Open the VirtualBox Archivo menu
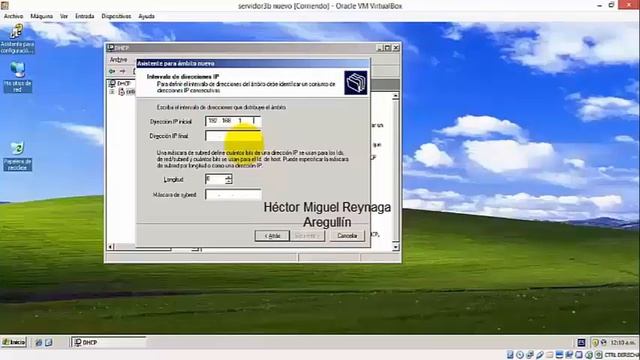Image resolution: width=640 pixels, height=360 pixels. (13, 16)
